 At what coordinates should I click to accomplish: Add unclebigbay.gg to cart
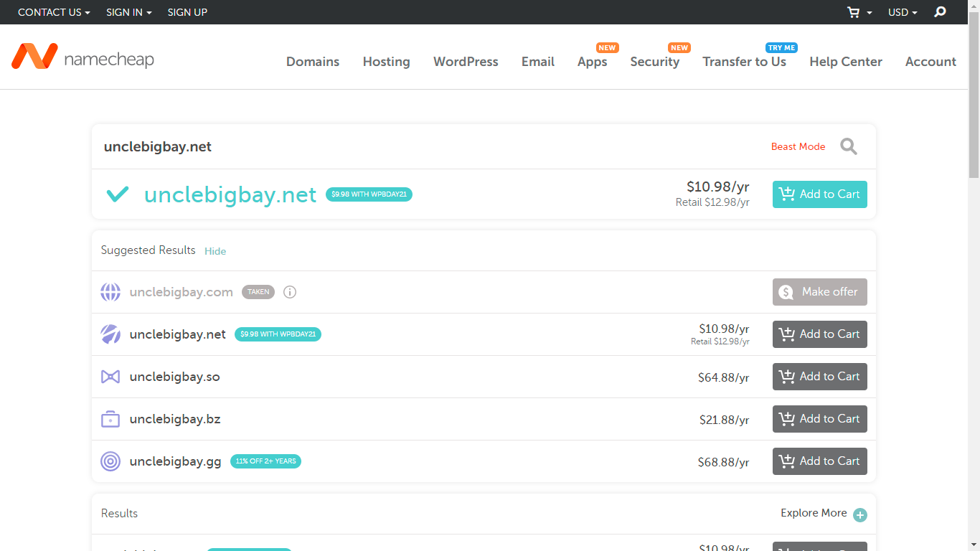pos(820,461)
